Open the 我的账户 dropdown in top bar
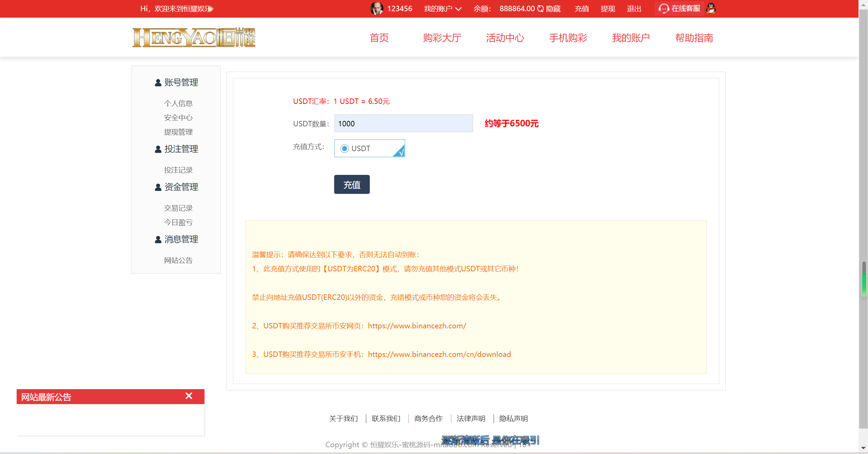The height and width of the screenshot is (454, 868). coord(442,8)
